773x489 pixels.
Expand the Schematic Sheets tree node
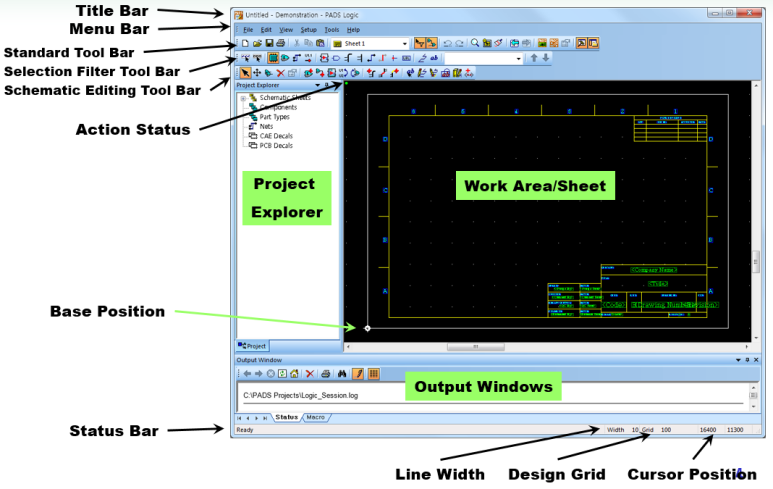[x=243, y=98]
